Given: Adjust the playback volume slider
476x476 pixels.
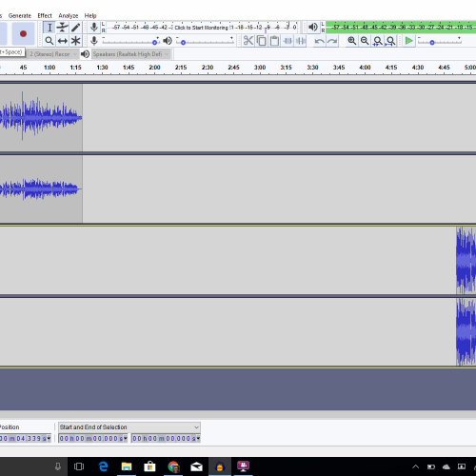Looking at the screenshot, I should pos(206,41).
